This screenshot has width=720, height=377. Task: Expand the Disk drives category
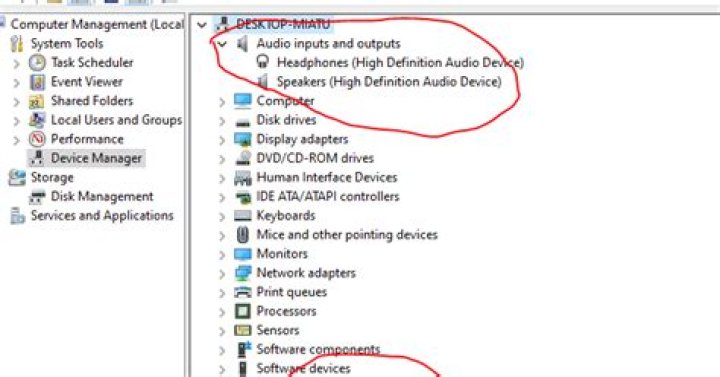pos(222,121)
